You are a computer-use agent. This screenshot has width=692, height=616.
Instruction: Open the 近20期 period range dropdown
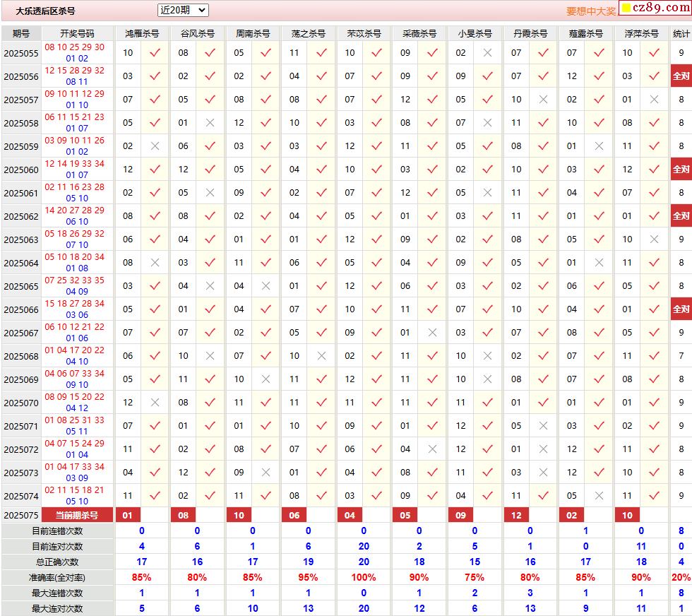[x=183, y=10]
